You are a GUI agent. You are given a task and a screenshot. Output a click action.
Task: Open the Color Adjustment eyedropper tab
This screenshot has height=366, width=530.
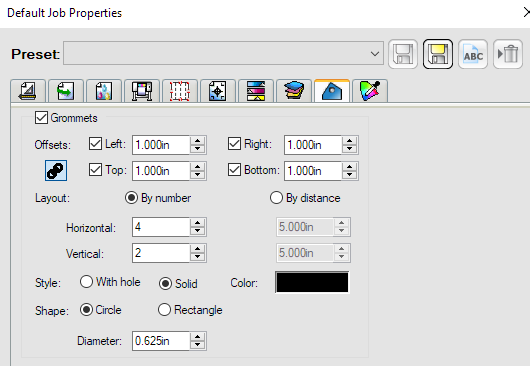tap(370, 91)
